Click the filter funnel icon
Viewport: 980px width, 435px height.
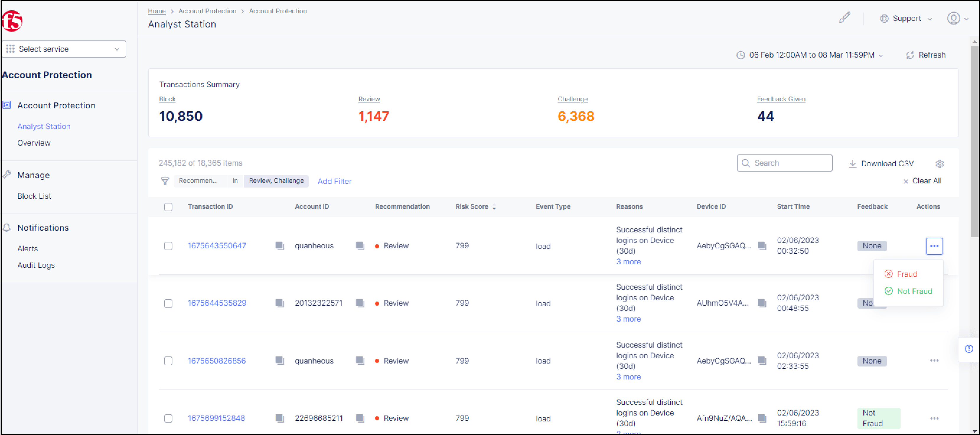coord(165,181)
